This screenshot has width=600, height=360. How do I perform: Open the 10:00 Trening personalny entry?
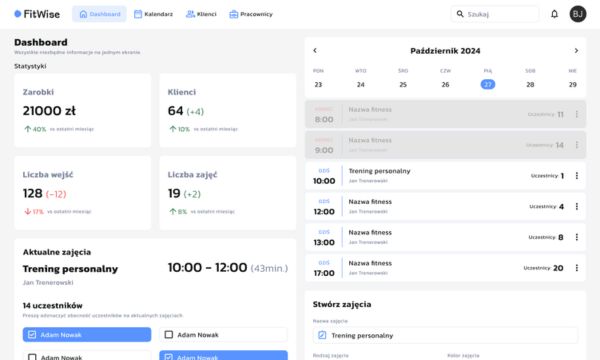[445, 176]
